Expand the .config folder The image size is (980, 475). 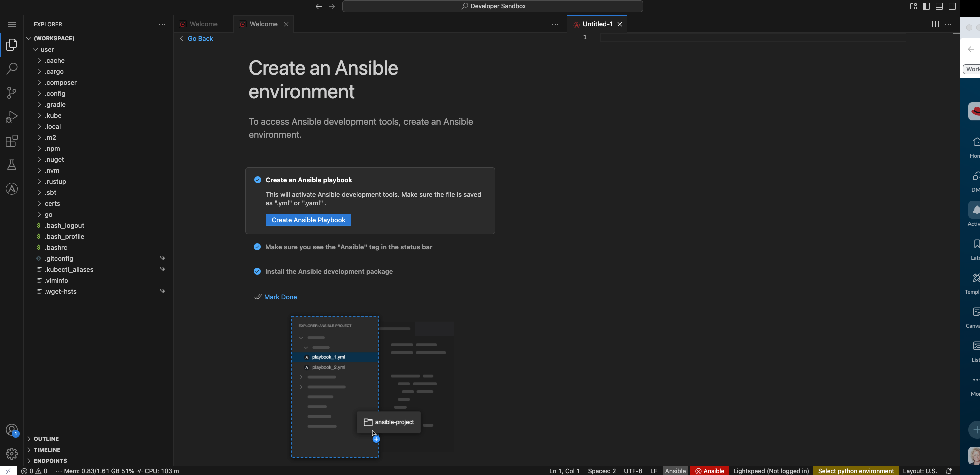(55, 94)
